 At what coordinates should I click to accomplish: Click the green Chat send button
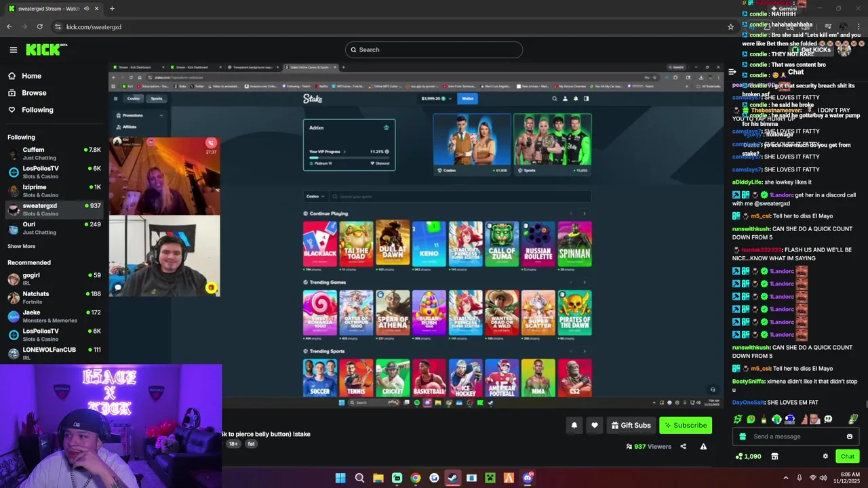click(x=847, y=456)
